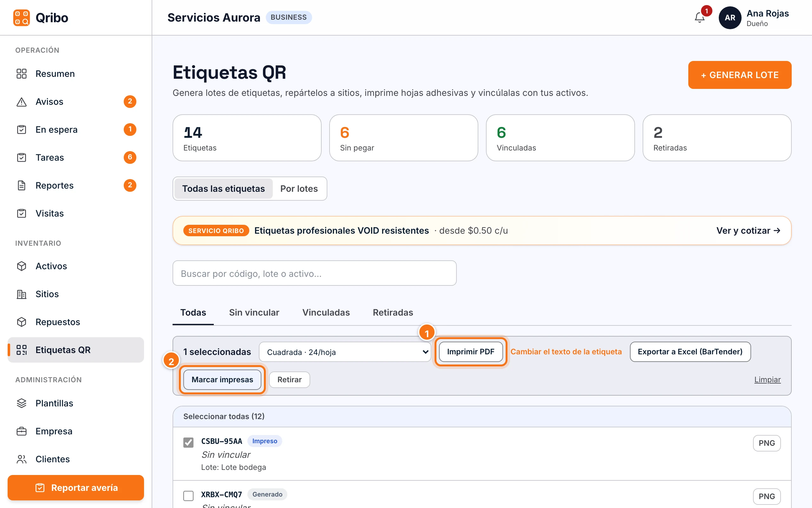Click the Avisos warning triangle icon

point(22,102)
